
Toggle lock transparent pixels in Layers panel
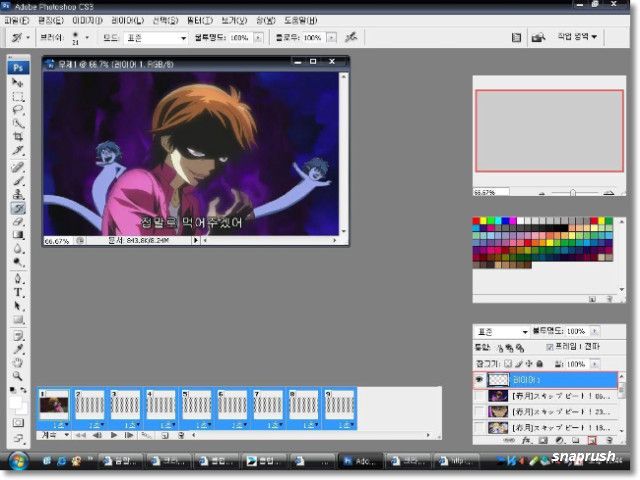click(508, 363)
